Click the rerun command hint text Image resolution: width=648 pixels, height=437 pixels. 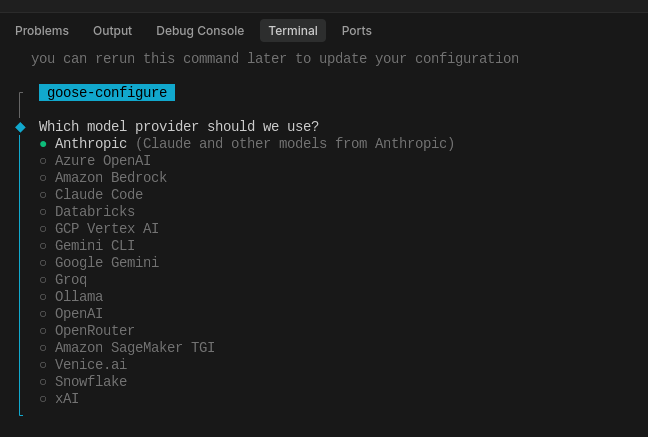pos(275,58)
